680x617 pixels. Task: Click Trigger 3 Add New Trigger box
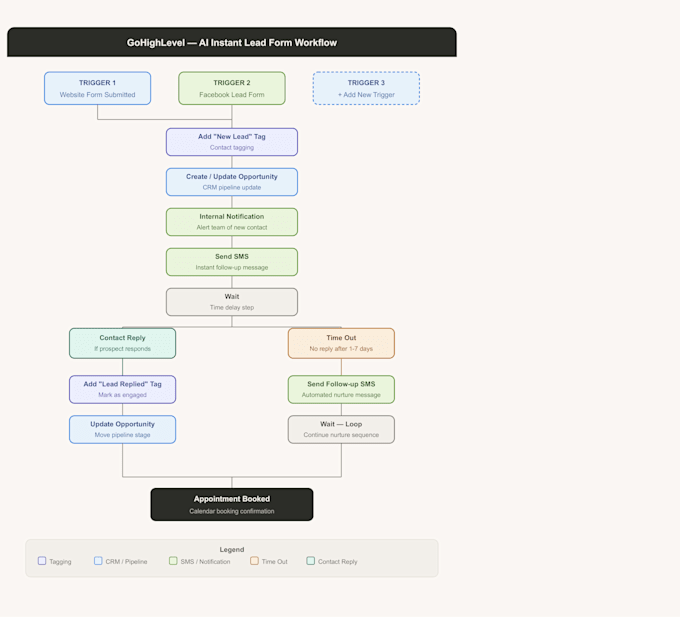tap(366, 88)
